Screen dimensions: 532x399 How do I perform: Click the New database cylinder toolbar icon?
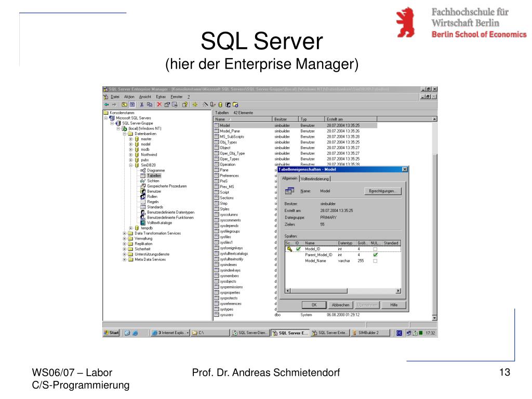click(220, 104)
